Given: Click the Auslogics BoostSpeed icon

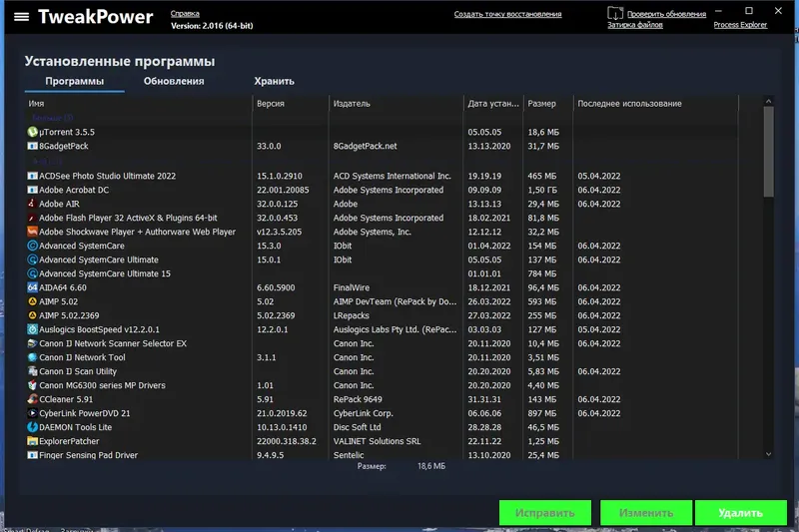Looking at the screenshot, I should 32,330.
